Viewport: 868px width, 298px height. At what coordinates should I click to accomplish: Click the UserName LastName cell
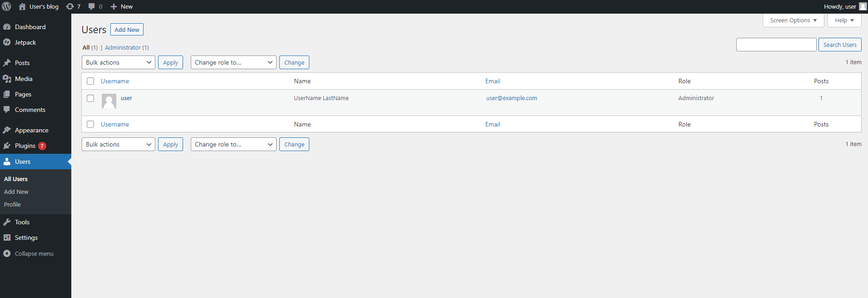[321, 98]
